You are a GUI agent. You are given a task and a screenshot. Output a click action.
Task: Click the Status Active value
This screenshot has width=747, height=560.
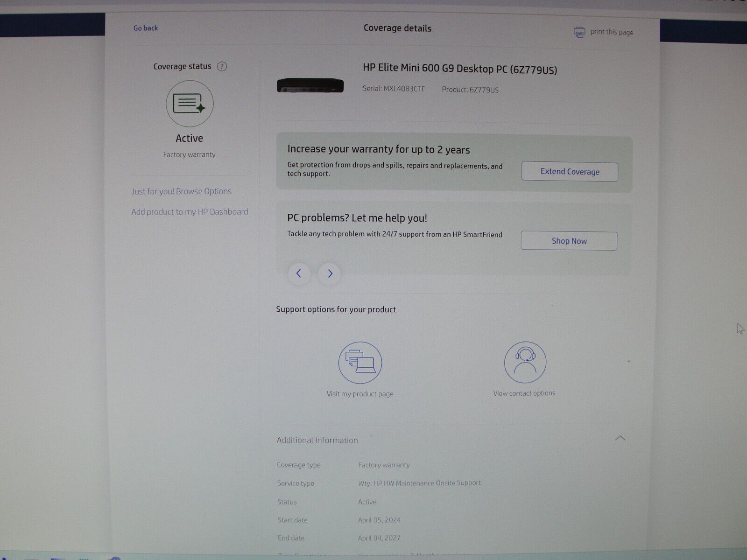click(x=367, y=502)
